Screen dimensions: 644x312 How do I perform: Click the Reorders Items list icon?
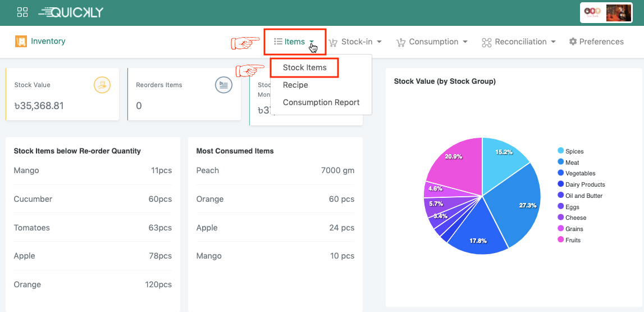tap(223, 85)
